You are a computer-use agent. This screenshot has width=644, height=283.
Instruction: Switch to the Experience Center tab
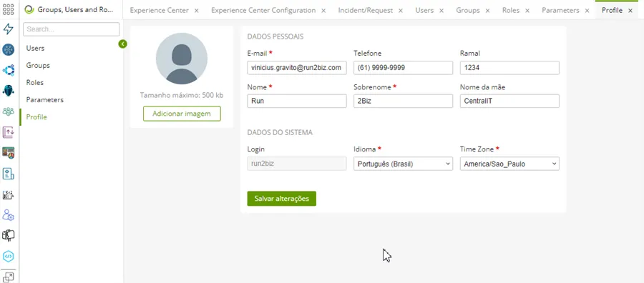(x=160, y=10)
